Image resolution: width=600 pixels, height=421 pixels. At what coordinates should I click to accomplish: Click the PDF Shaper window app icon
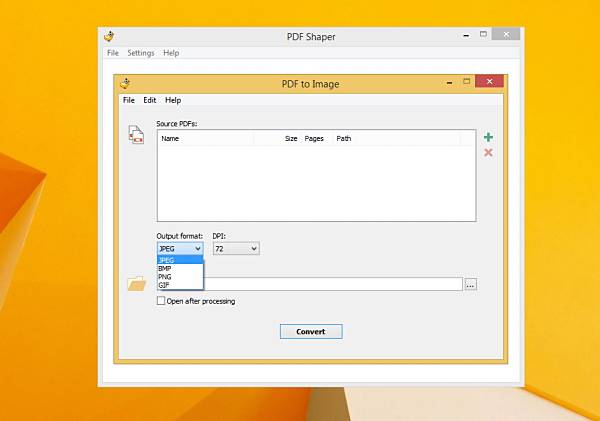click(109, 36)
